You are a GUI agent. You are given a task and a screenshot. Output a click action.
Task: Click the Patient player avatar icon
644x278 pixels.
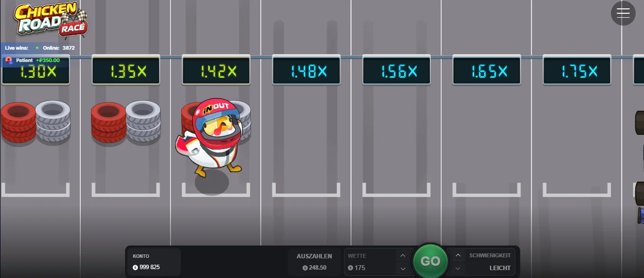pyautogui.click(x=8, y=61)
